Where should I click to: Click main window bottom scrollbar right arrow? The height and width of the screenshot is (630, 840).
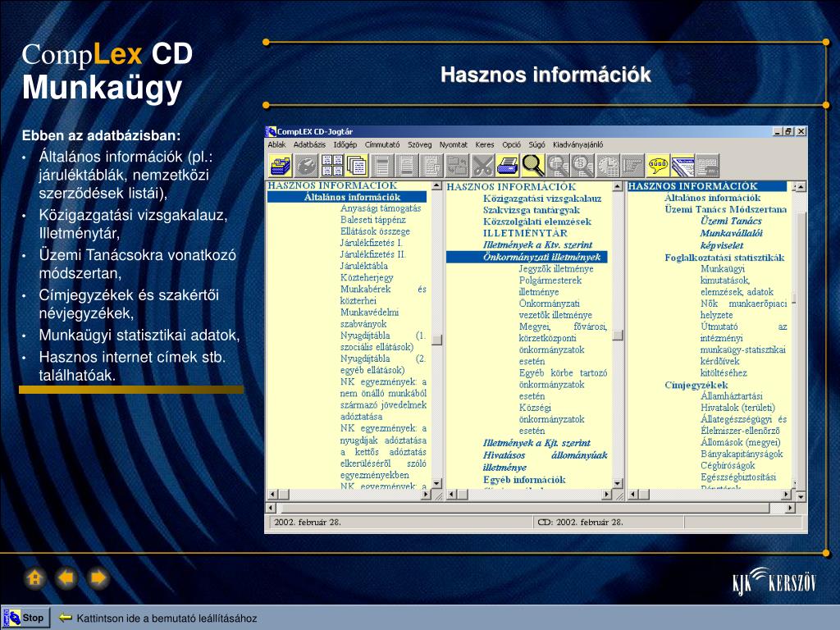tap(790, 507)
